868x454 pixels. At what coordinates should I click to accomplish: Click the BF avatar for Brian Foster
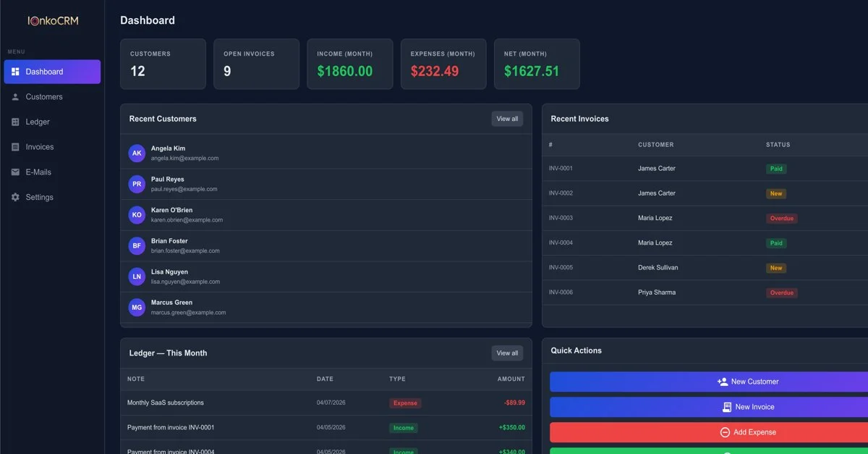[x=137, y=245]
